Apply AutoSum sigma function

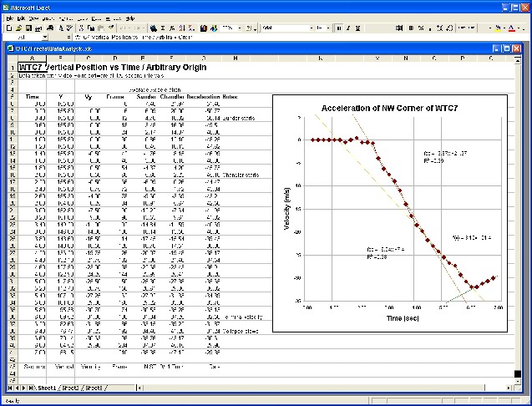click(163, 28)
